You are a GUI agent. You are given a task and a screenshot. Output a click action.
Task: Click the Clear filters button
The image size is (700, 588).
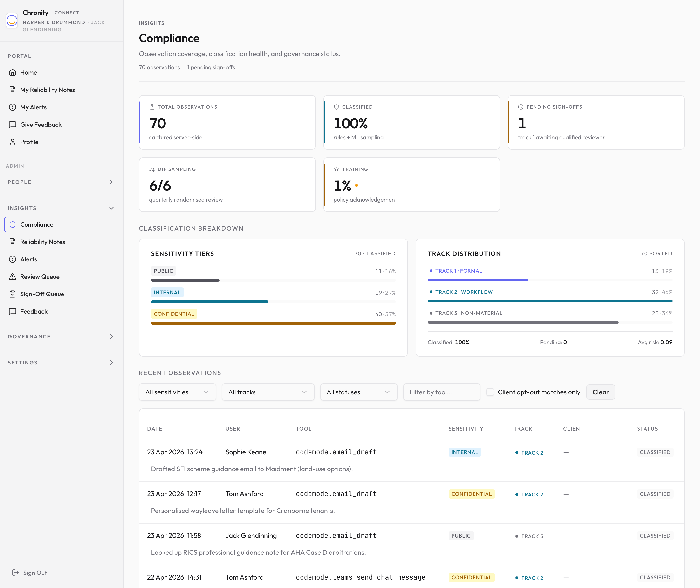600,392
